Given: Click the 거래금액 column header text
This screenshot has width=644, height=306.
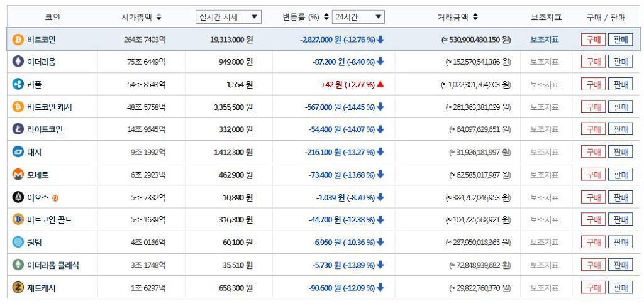Looking at the screenshot, I should [x=453, y=17].
